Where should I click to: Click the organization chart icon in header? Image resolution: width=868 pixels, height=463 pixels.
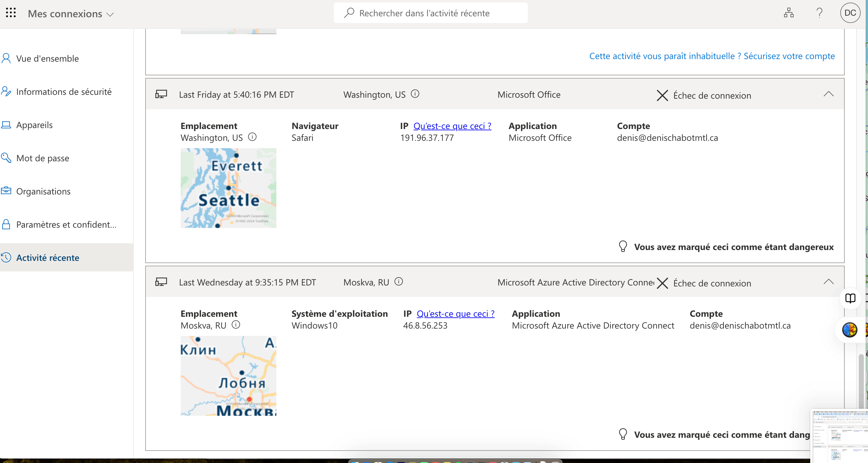click(x=789, y=13)
